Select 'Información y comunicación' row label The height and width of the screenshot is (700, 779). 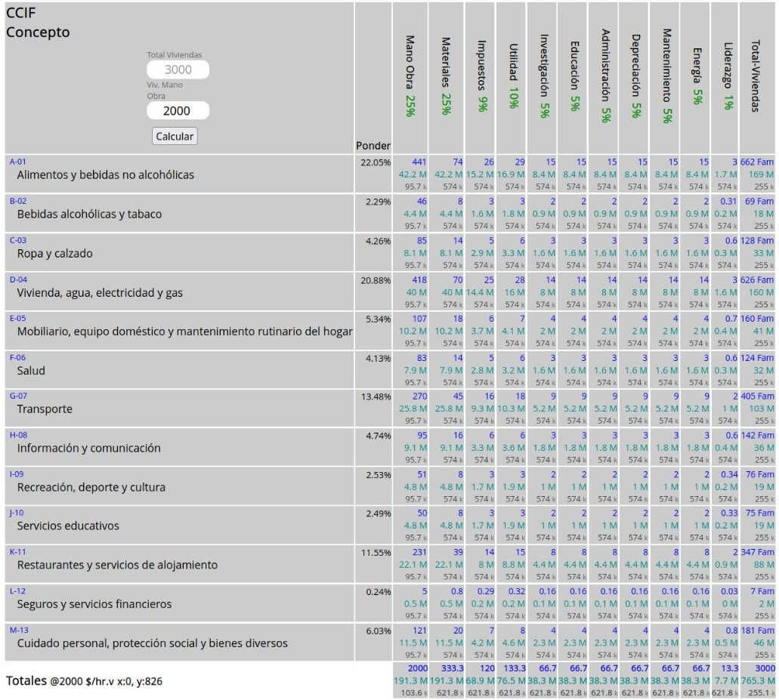click(89, 448)
